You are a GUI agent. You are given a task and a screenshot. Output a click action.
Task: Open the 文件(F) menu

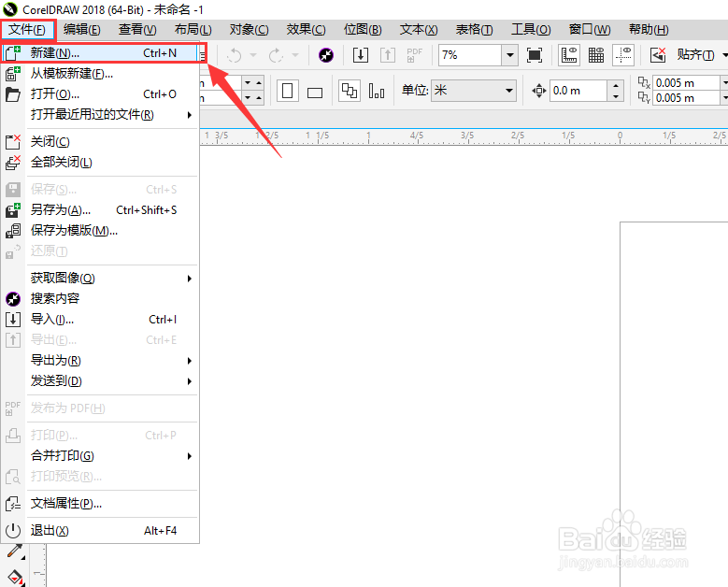coord(27,30)
